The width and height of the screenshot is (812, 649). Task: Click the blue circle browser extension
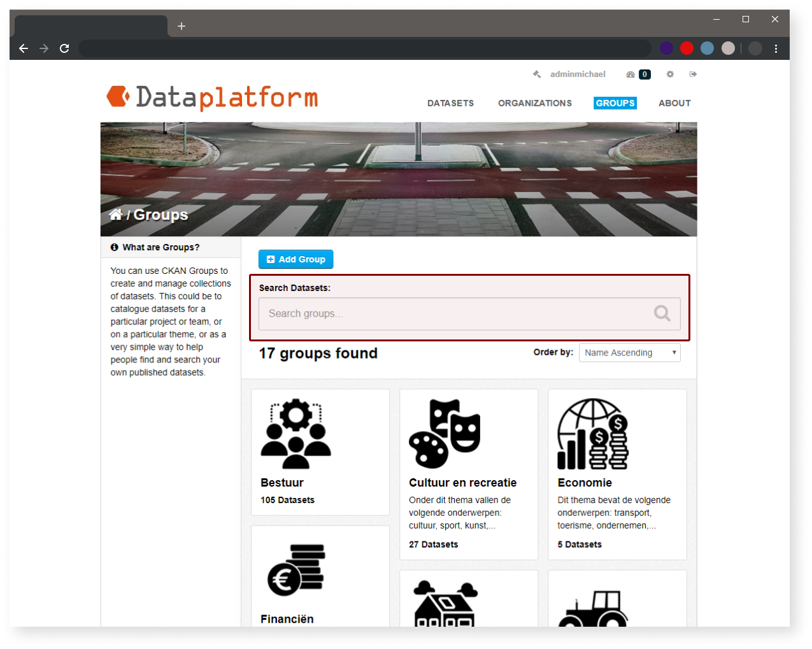tap(707, 48)
